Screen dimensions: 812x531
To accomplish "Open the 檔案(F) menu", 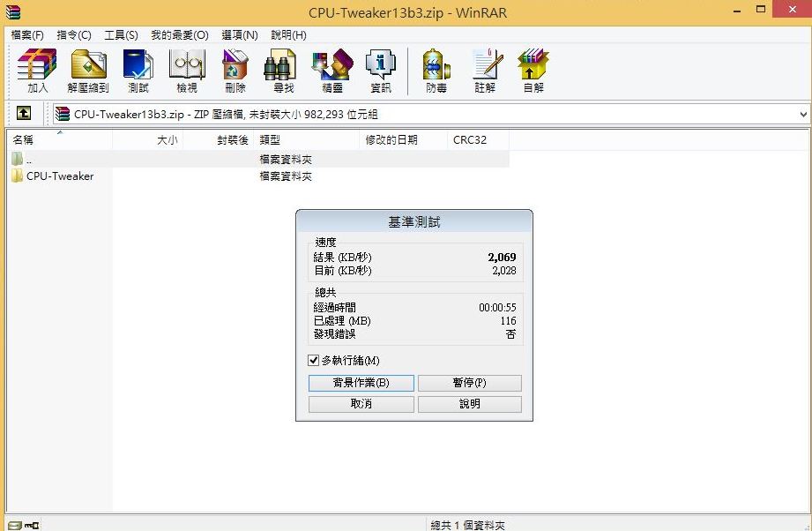I will click(27, 34).
